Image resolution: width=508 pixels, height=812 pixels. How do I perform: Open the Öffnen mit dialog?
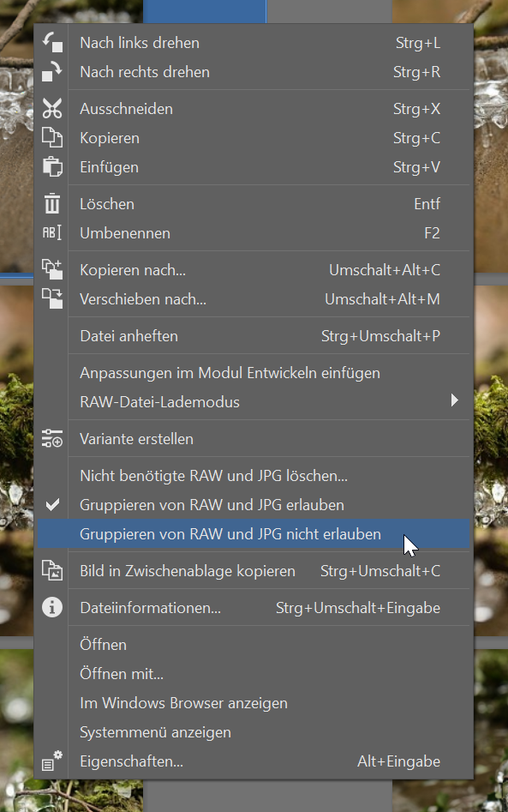point(119,673)
